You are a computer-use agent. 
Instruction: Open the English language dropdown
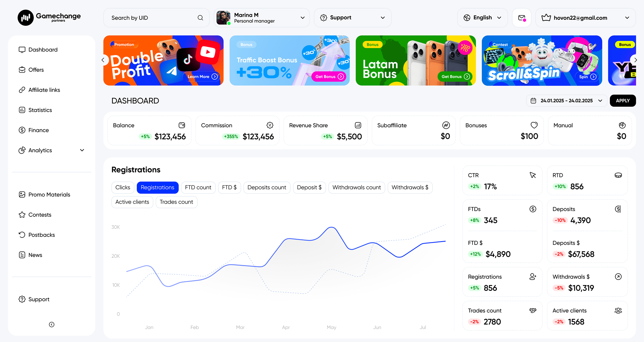(482, 18)
